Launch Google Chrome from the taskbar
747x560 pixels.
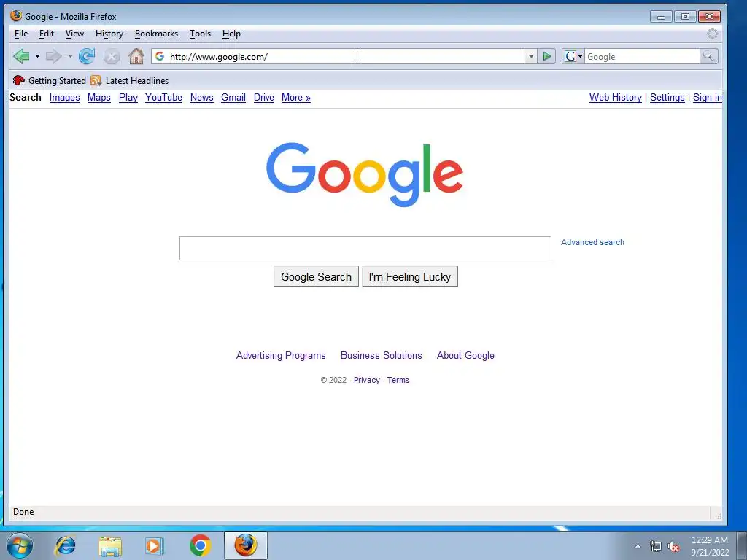click(200, 545)
